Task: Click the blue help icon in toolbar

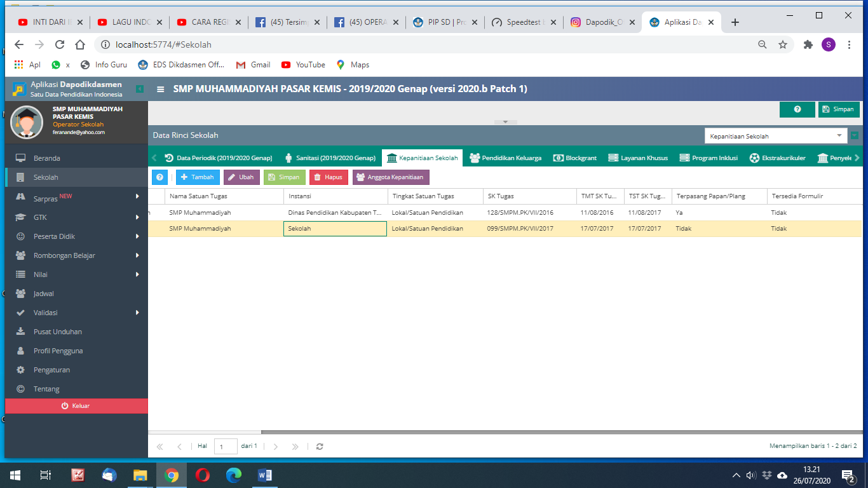Action: [159, 177]
